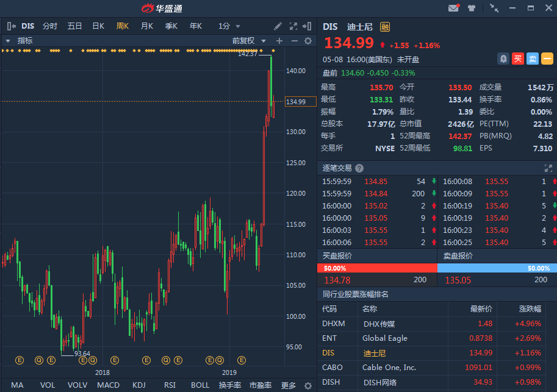This screenshot has height=392, width=557.
Task: Click ask price 135.05
Action: [x=458, y=280]
